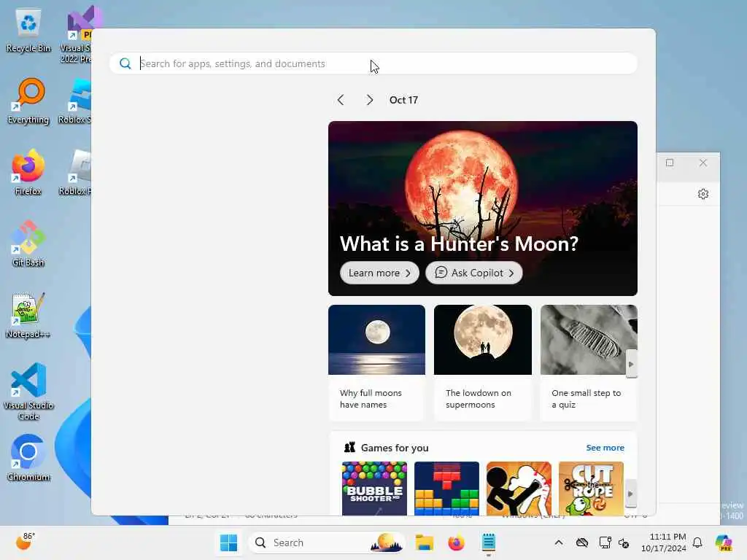Open the Firefox desktop shortcut
Screen dimensions: 747x560
pyautogui.click(x=28, y=172)
